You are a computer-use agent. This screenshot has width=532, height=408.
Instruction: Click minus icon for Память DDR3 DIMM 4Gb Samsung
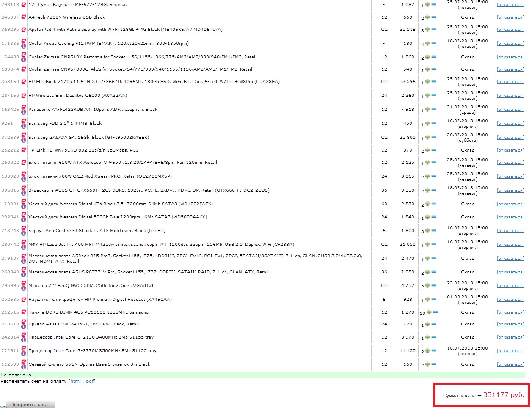[x=436, y=312]
